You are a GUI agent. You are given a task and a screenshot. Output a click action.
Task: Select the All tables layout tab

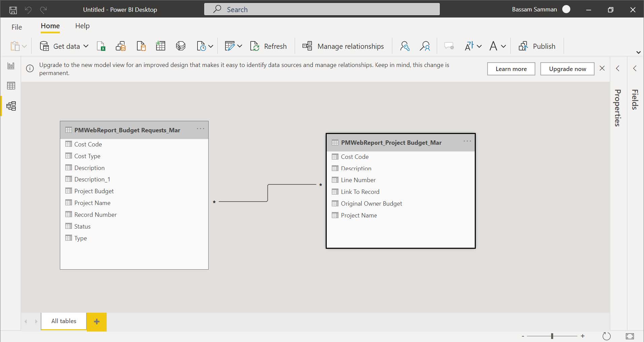tap(64, 321)
